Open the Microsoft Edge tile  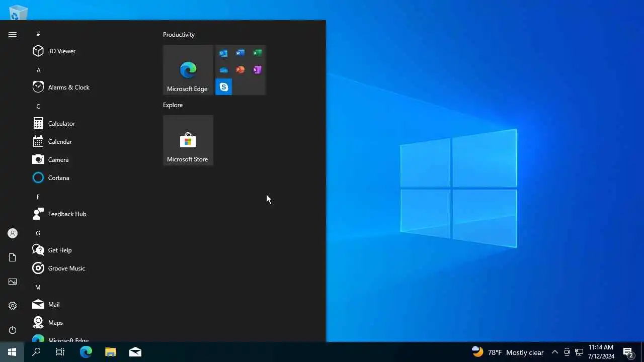pyautogui.click(x=188, y=70)
